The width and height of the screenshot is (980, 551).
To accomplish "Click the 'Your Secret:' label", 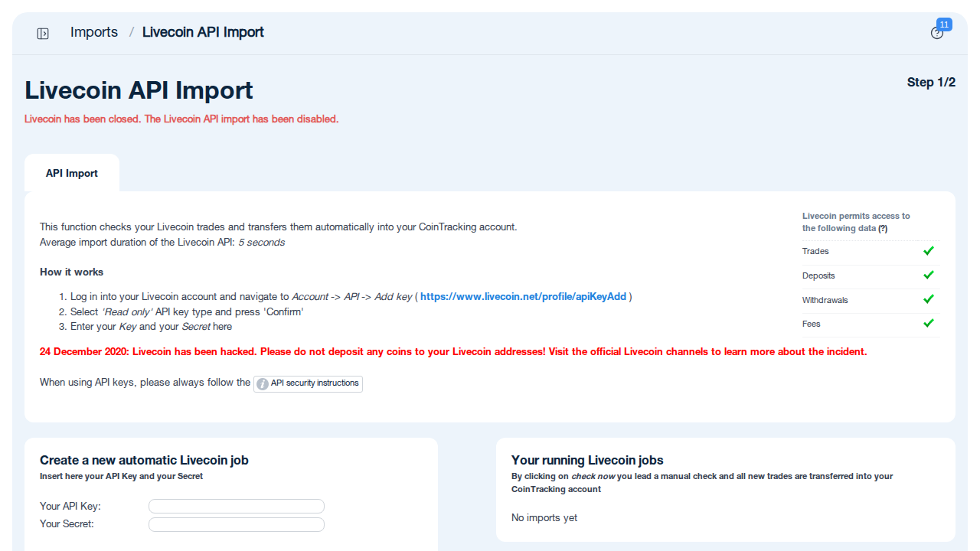I will [x=67, y=524].
